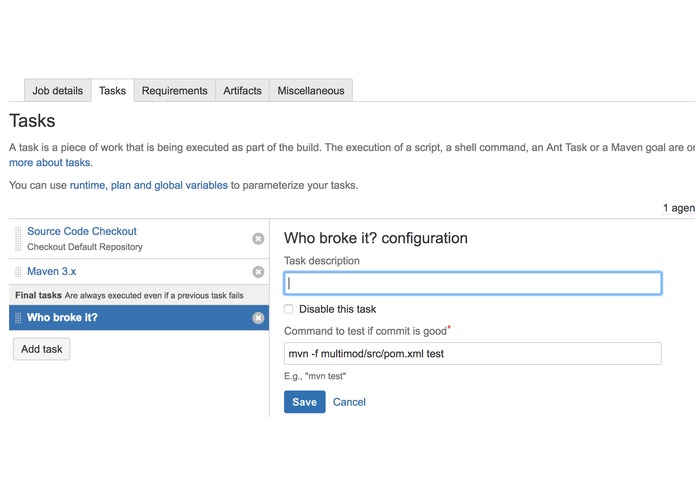The width and height of the screenshot is (695, 494).
Task: Click the Who broke it? configuration heading
Action: (x=376, y=238)
